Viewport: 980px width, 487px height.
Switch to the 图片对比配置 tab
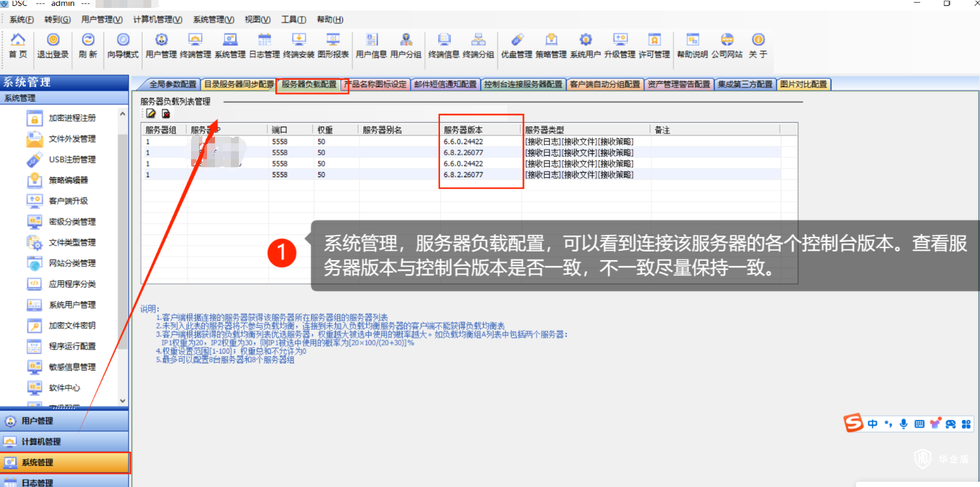pos(804,84)
